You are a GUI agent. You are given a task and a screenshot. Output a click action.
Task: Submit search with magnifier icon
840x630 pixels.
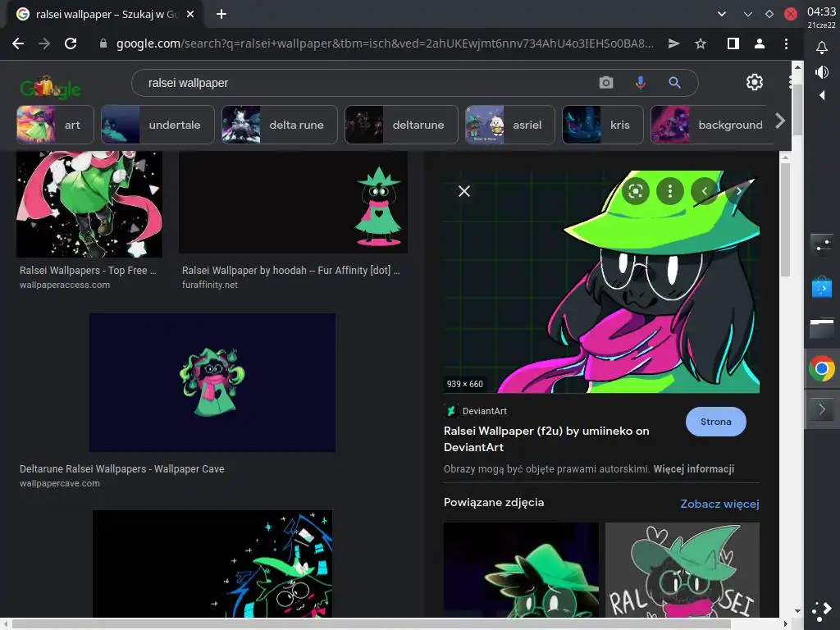tap(674, 83)
